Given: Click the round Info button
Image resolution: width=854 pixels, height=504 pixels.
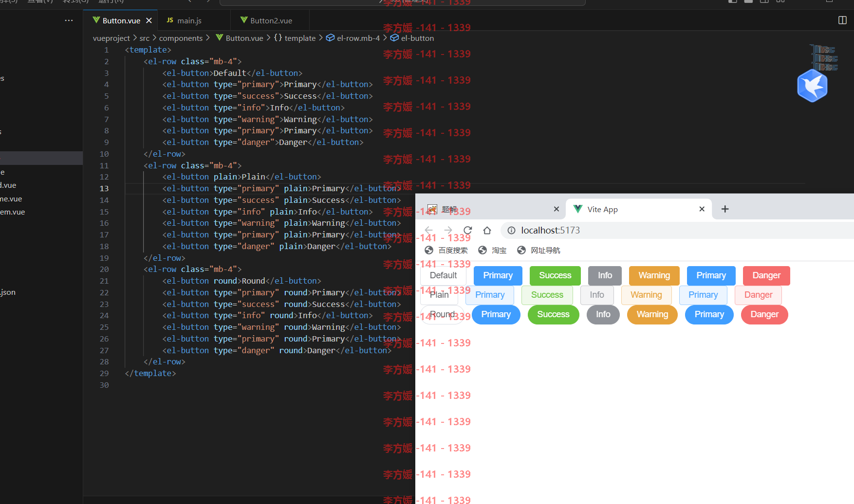Looking at the screenshot, I should click(603, 314).
